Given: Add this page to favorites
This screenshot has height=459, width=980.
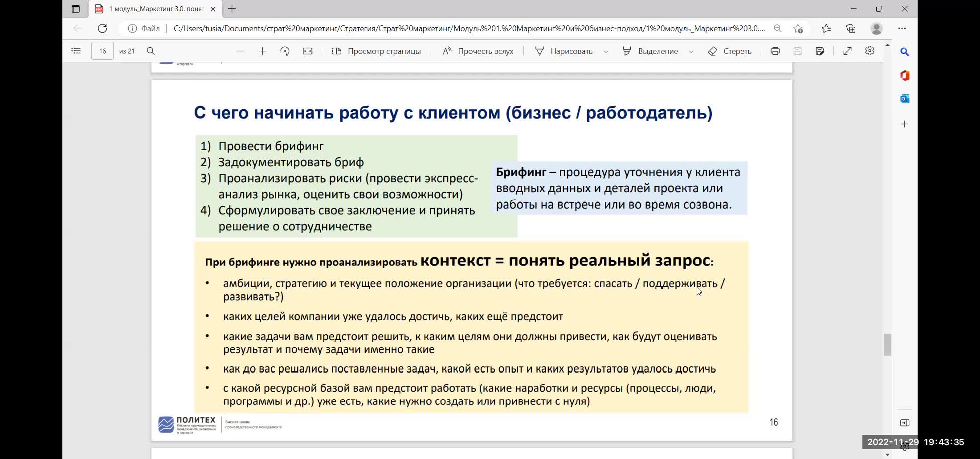Looking at the screenshot, I should pyautogui.click(x=798, y=29).
